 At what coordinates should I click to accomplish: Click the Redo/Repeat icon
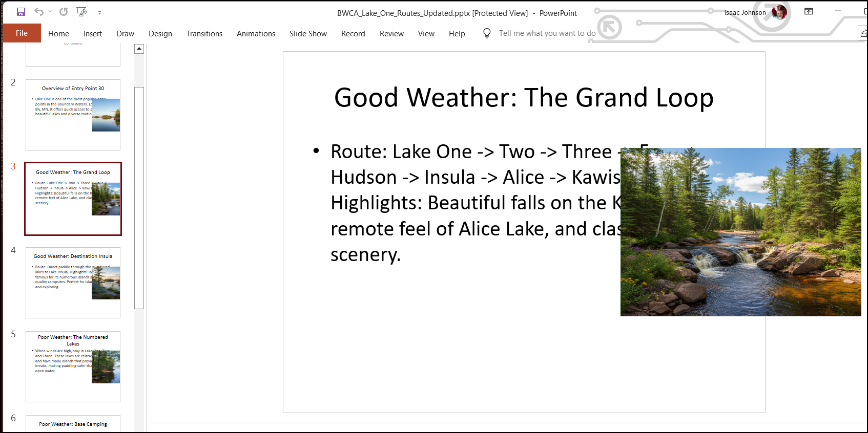(64, 12)
